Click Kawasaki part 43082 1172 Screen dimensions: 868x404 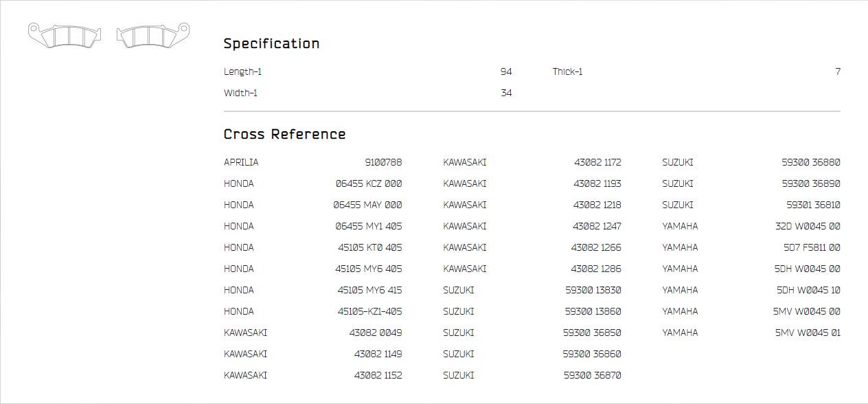click(x=597, y=163)
